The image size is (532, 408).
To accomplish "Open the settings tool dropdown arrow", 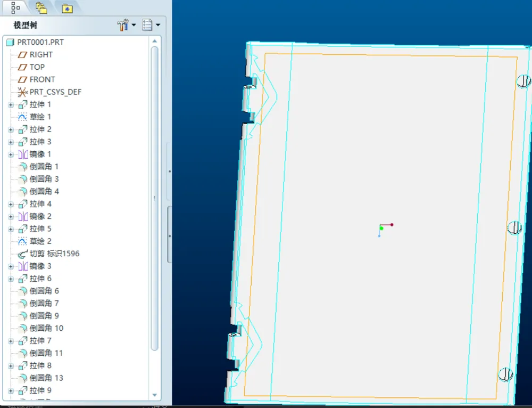I will click(x=134, y=25).
